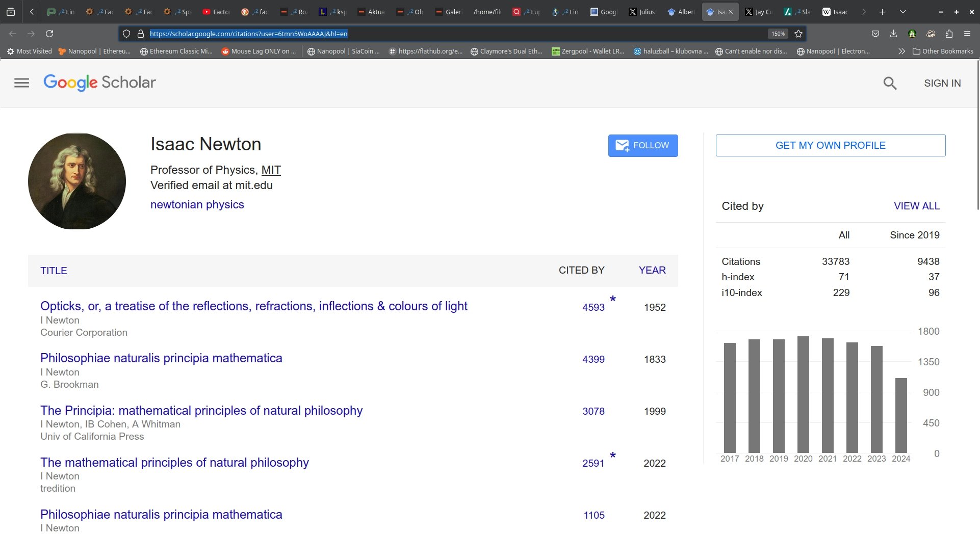The height and width of the screenshot is (536, 980).
Task: Click VIEW ALL in Cited by panel
Action: pos(917,206)
